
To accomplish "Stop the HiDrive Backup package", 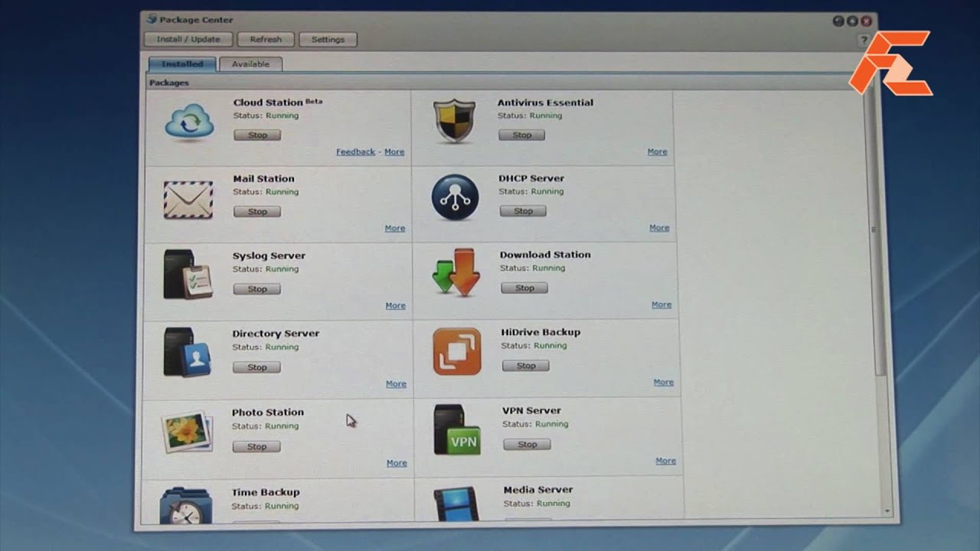I will [x=526, y=366].
